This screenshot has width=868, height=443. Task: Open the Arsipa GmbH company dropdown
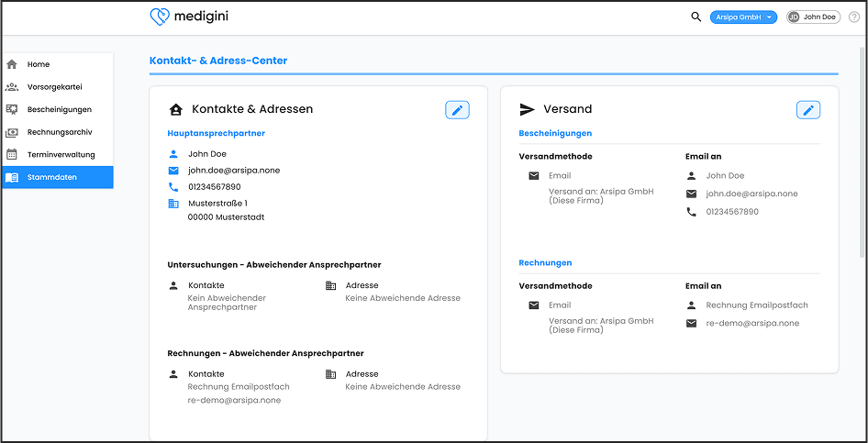[x=743, y=17]
